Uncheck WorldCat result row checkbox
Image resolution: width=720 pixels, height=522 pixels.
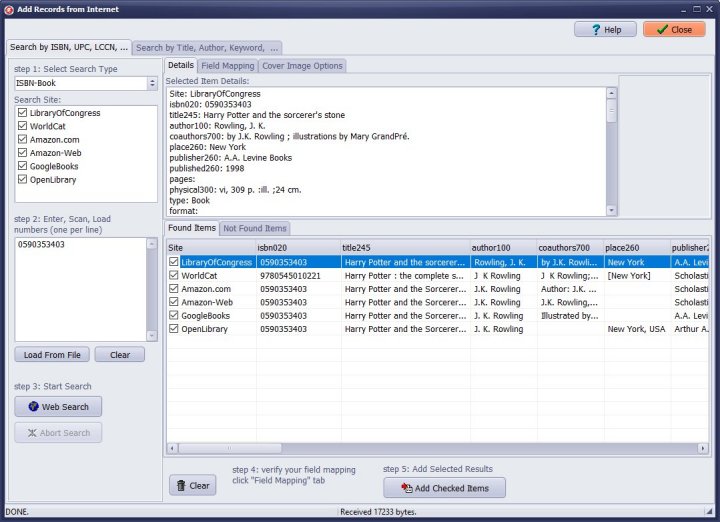pos(174,275)
